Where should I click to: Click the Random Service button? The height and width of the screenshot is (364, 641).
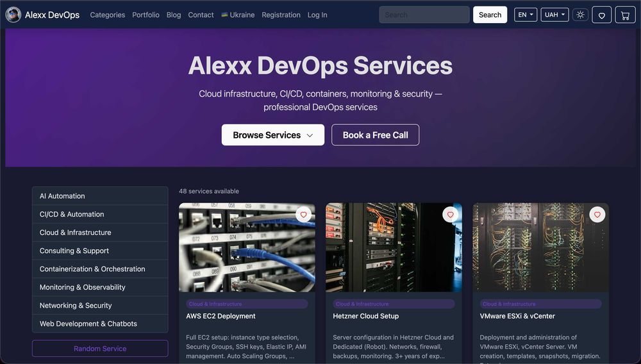point(100,349)
